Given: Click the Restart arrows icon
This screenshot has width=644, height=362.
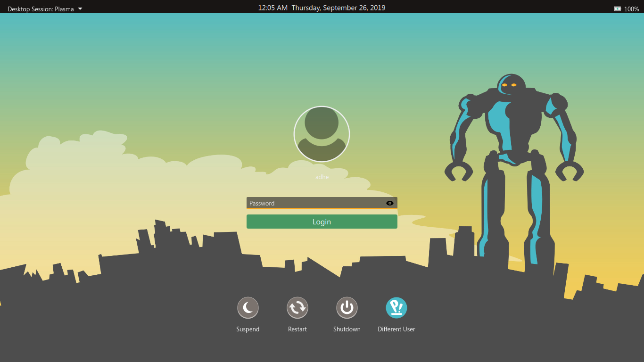Looking at the screenshot, I should click(297, 308).
